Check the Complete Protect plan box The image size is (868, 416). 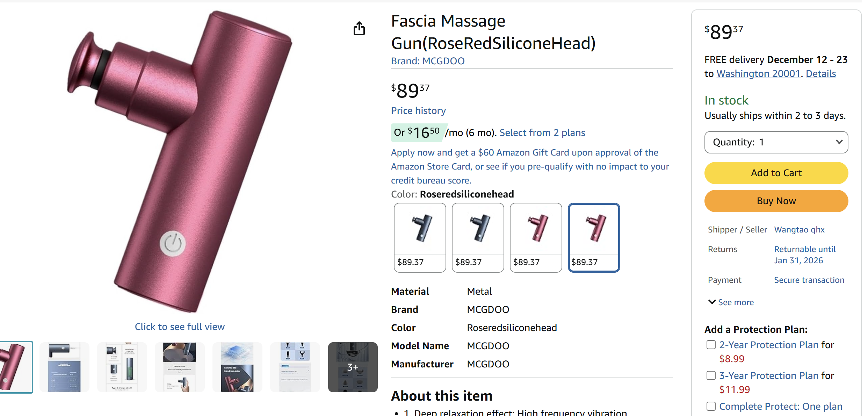pos(711,406)
